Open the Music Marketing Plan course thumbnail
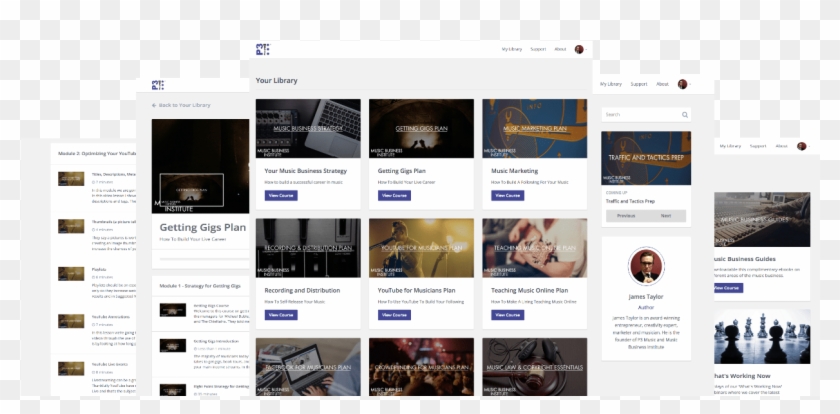The image size is (840, 414). tap(535, 129)
